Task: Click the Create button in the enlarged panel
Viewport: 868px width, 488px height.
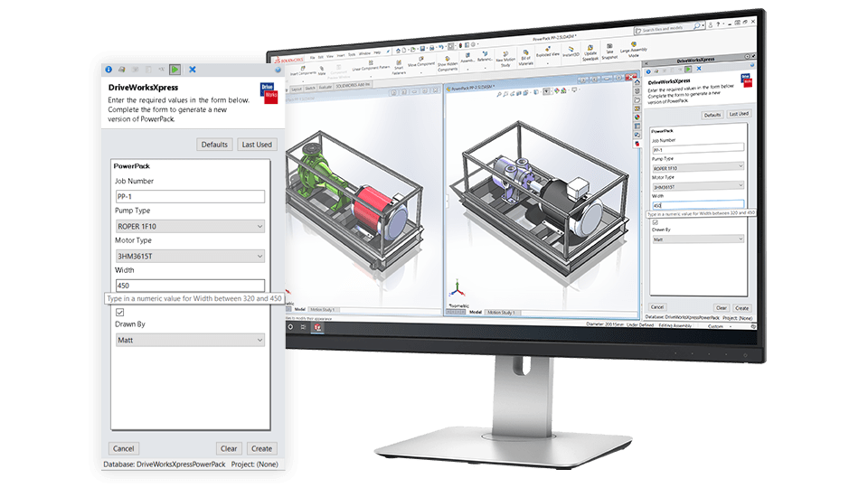Action: pos(261,449)
